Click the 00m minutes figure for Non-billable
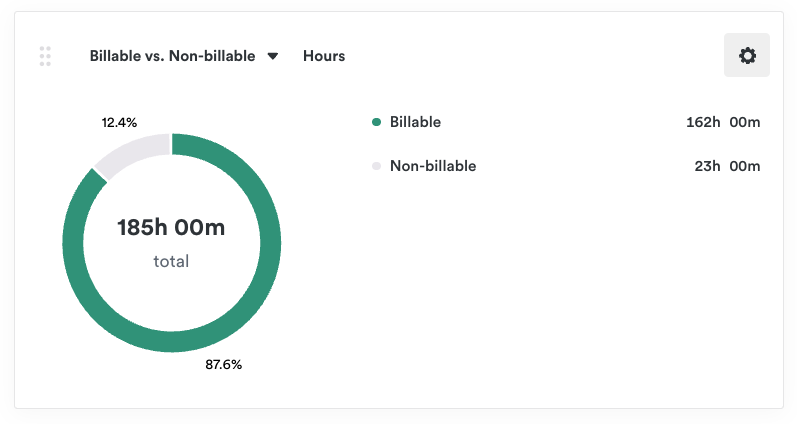Screen dimensions: 797x424 click(x=745, y=166)
